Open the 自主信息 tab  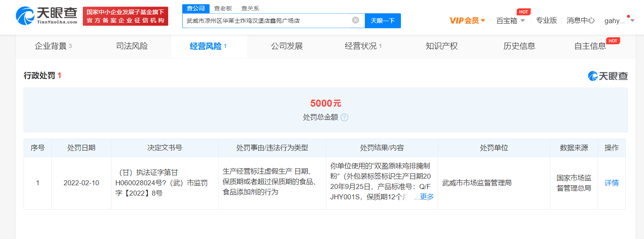(590, 46)
